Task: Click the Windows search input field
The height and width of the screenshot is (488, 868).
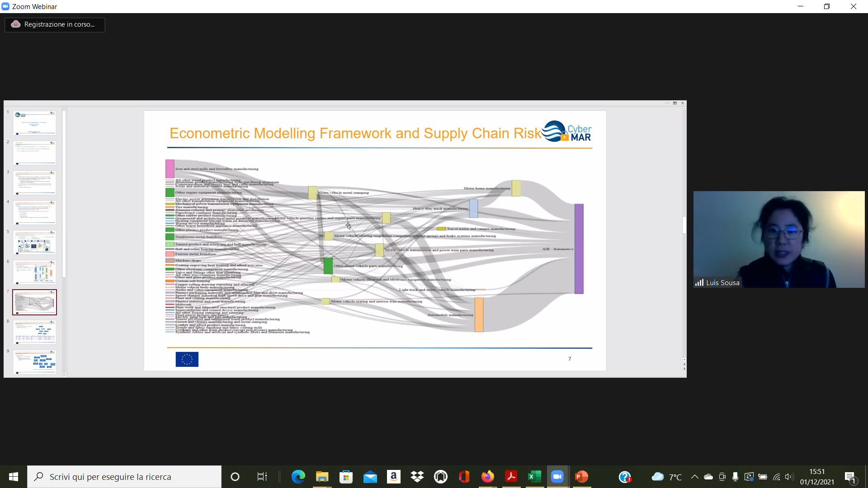Action: point(124,477)
